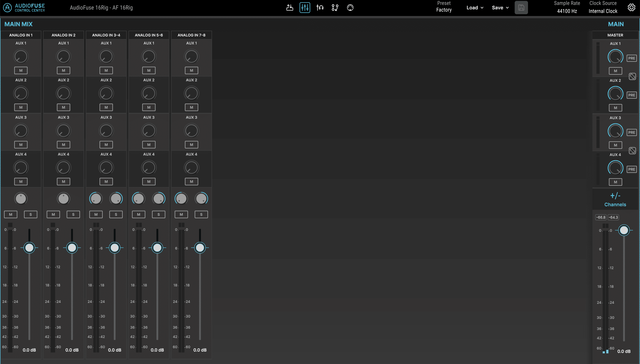Open the Clock Source Internal Clock selector
Viewport: 640px width, 364px height.
pos(603,7)
